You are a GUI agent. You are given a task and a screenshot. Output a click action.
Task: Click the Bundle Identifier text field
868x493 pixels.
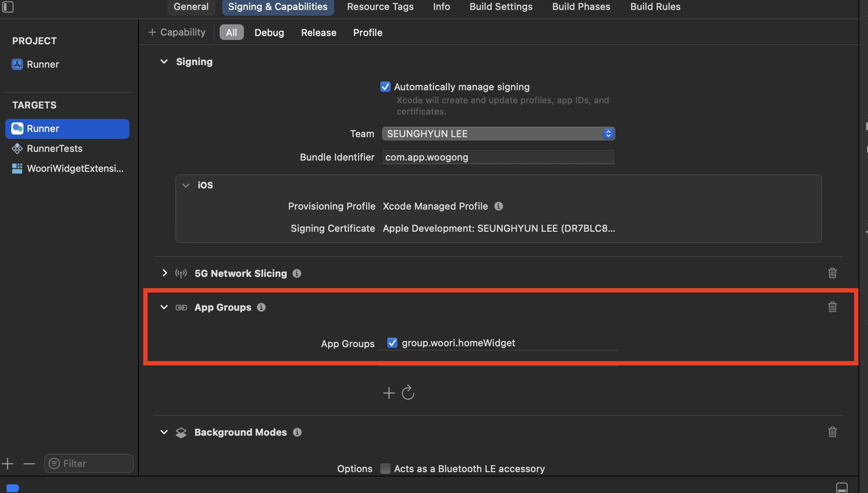498,157
